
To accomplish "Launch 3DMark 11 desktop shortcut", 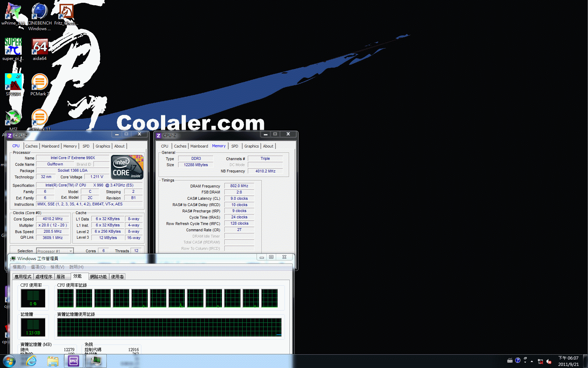I will [x=40, y=120].
